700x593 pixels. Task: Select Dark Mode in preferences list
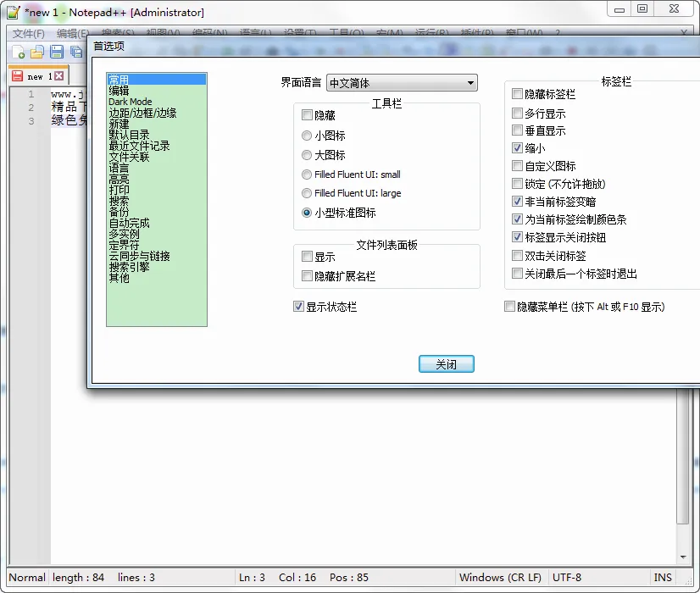(157, 102)
